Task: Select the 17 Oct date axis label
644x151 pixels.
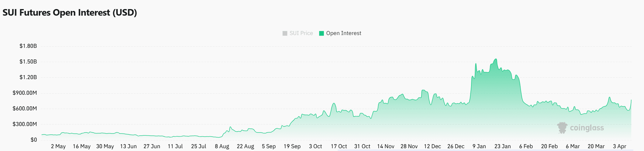Action: (339, 146)
